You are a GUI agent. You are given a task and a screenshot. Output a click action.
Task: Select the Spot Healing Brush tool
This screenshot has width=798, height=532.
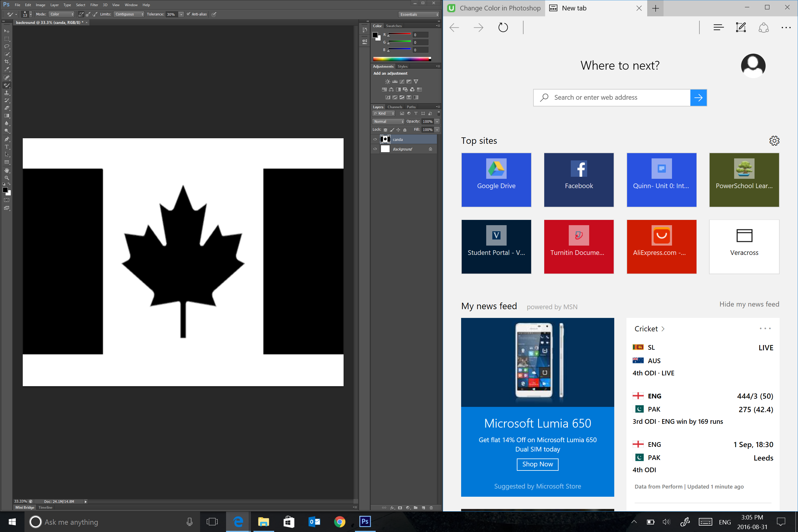click(x=7, y=77)
